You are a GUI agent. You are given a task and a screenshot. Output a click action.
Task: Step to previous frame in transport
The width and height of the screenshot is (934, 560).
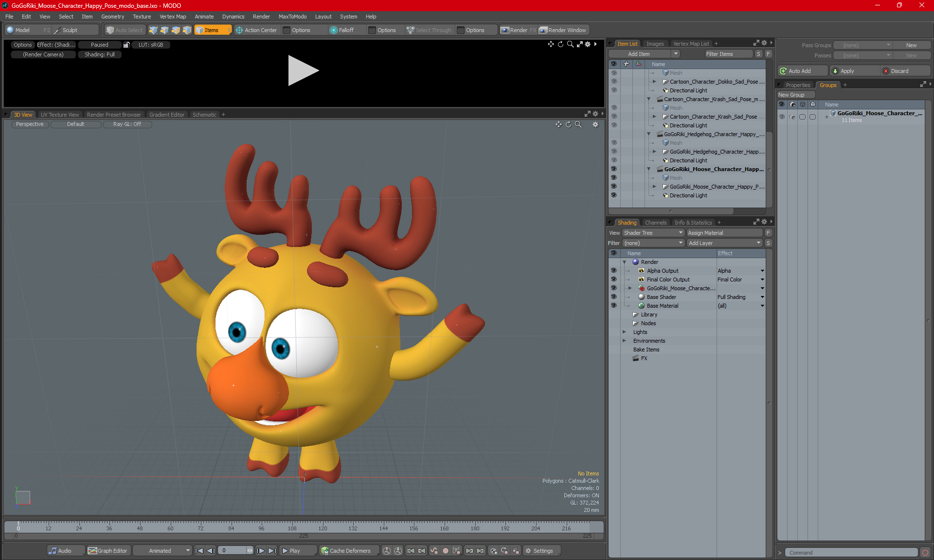[211, 551]
